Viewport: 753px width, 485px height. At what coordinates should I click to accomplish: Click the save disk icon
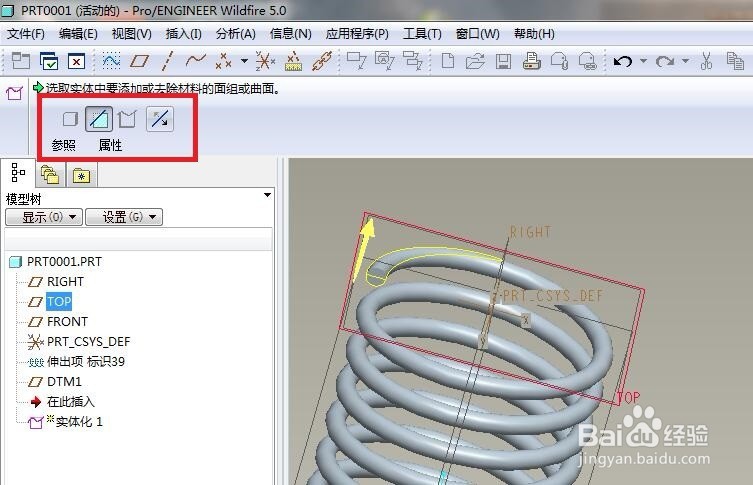pos(503,61)
